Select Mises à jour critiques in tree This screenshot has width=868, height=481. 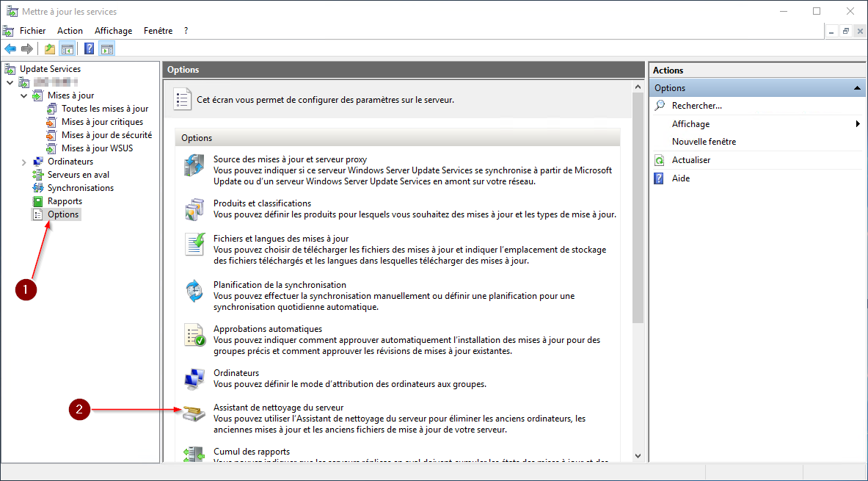[x=102, y=122]
